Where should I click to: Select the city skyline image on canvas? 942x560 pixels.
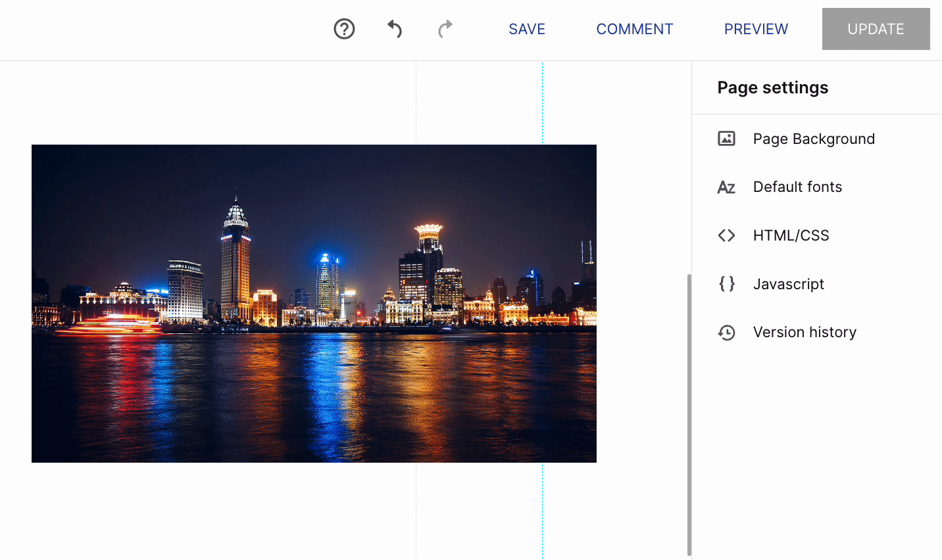click(314, 304)
